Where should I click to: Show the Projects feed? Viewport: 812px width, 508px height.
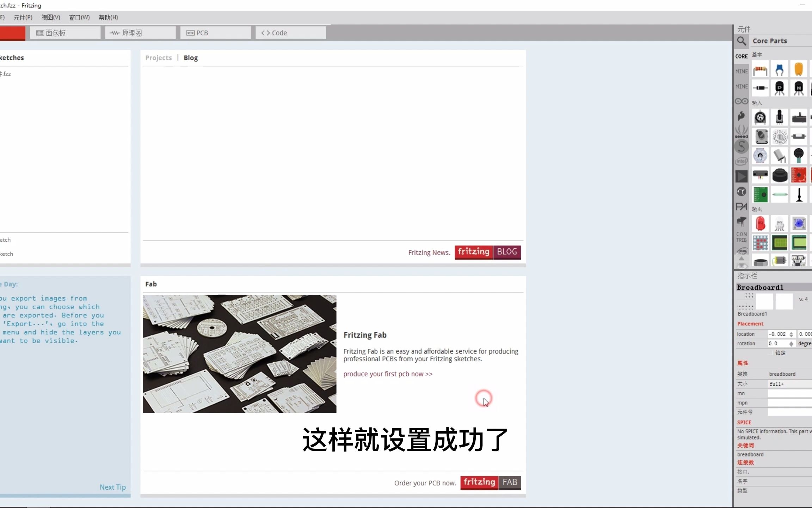pyautogui.click(x=159, y=58)
